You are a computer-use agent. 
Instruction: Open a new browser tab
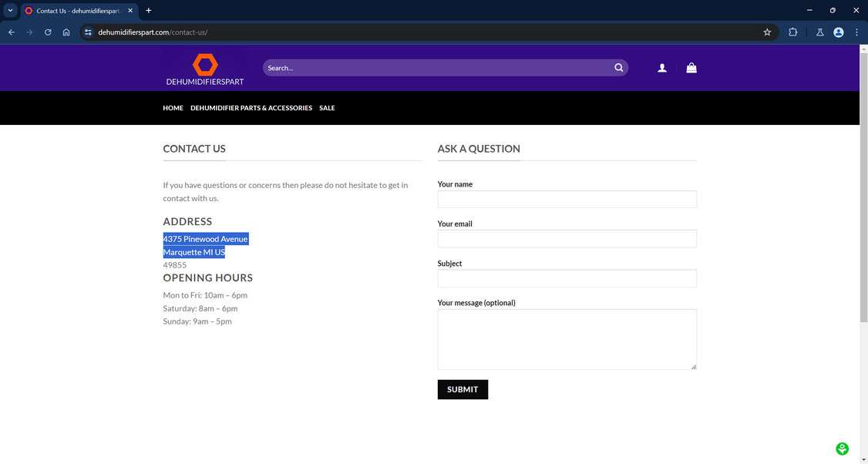click(148, 11)
